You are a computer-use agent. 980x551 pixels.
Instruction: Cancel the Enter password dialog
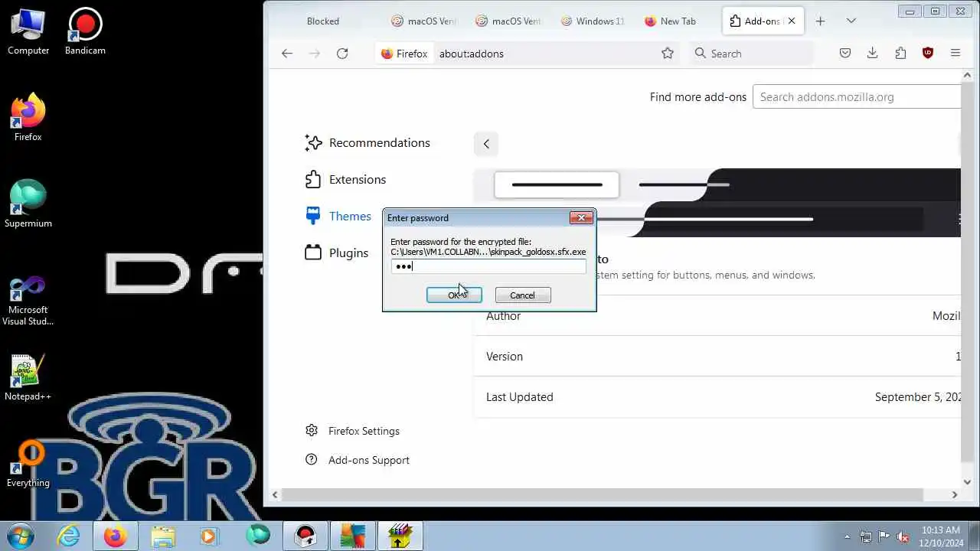(x=523, y=295)
